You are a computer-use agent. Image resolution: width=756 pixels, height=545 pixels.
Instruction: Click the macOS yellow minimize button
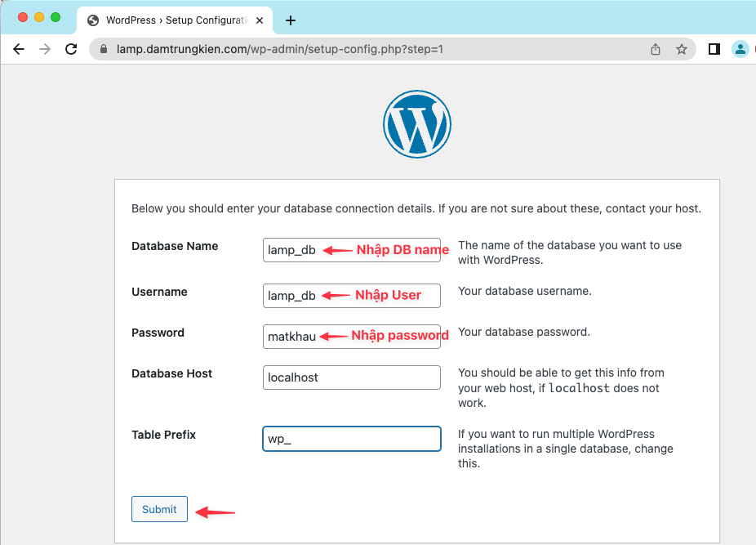(x=39, y=17)
